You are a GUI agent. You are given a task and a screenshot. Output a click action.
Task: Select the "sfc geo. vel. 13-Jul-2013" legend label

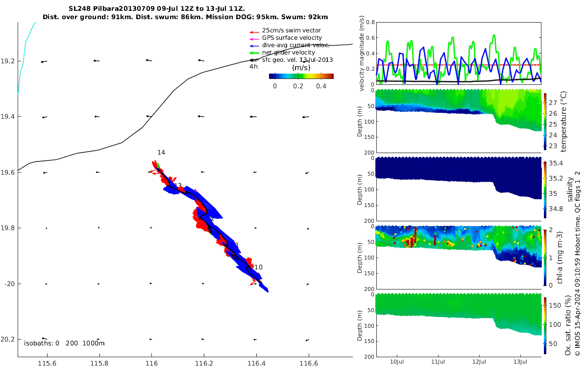(x=297, y=60)
